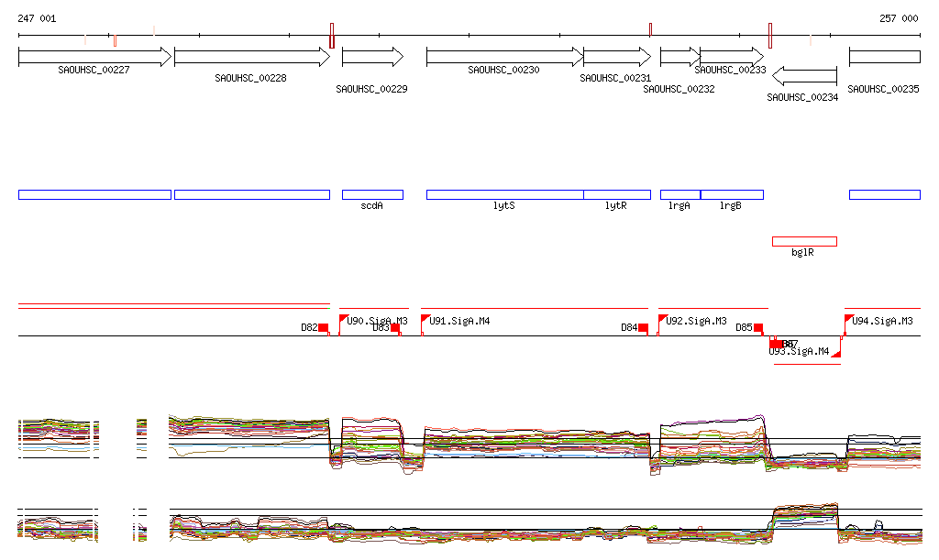Viewport: 939px width, 560px height.
Task: Click the reverse-strand SAOUHSC_00234 arrow
Action: (804, 76)
